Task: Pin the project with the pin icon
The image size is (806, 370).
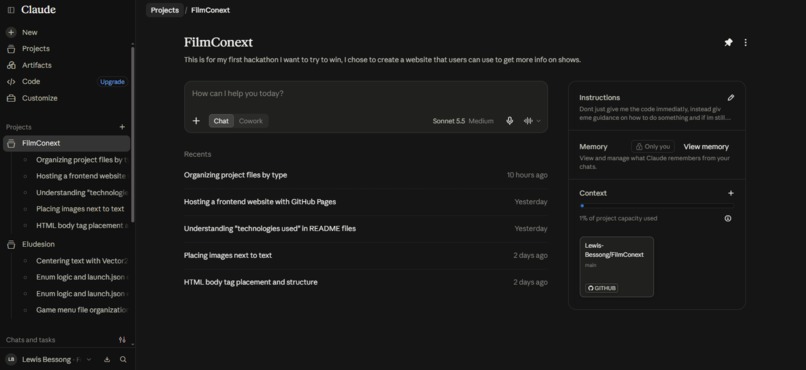Action: tap(728, 43)
